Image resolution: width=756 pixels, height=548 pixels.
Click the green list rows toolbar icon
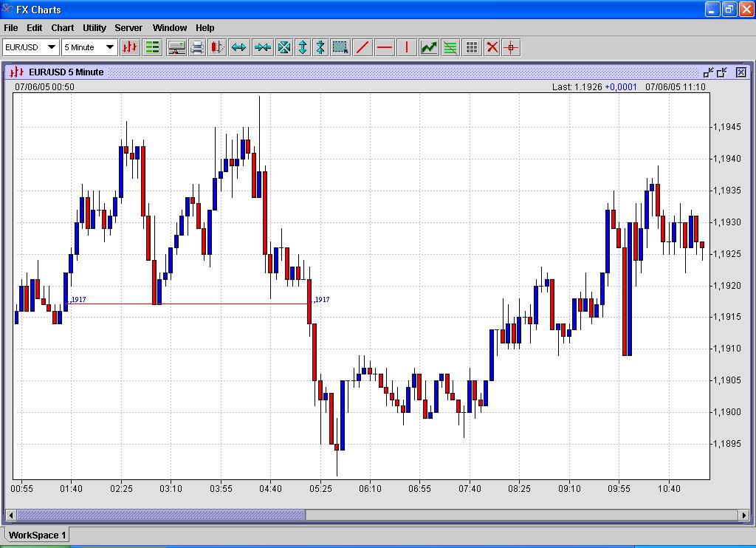(152, 47)
